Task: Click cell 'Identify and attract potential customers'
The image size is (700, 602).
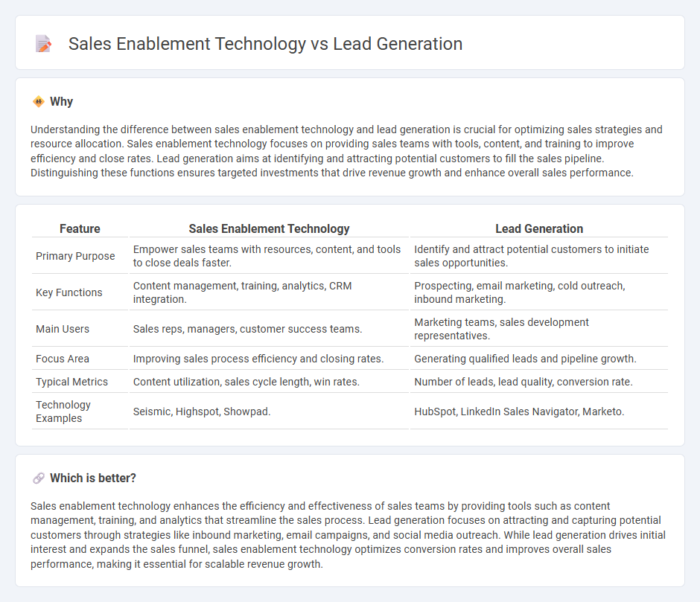Action: (539, 256)
